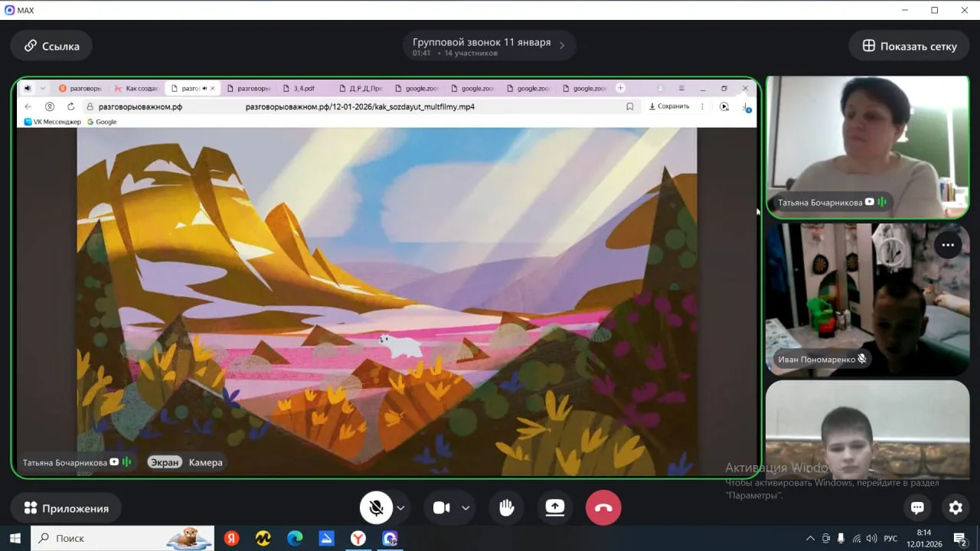
Task: Click the red hang up call button
Action: coord(603,507)
